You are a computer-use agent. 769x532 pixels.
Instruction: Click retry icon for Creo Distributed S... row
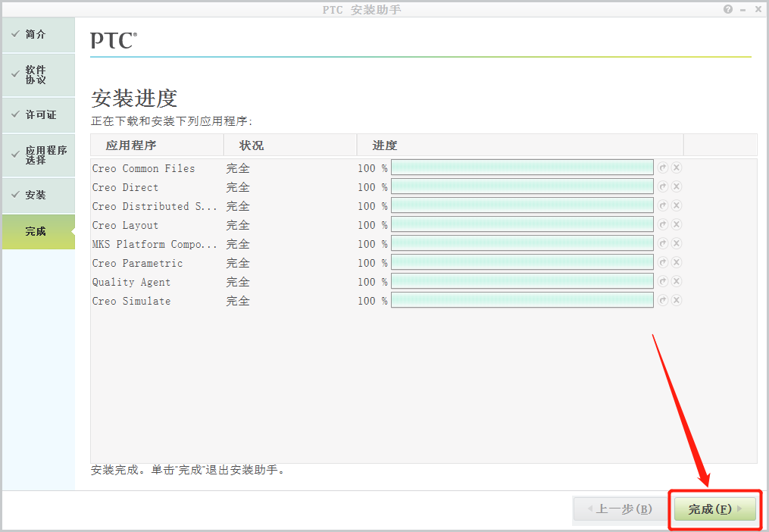[x=663, y=205]
